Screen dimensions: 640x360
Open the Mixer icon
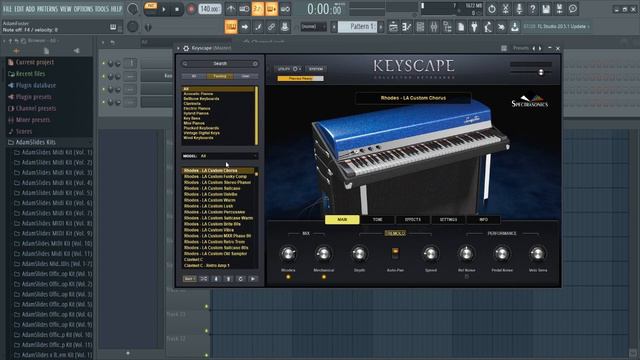pyautogui.click(x=433, y=27)
